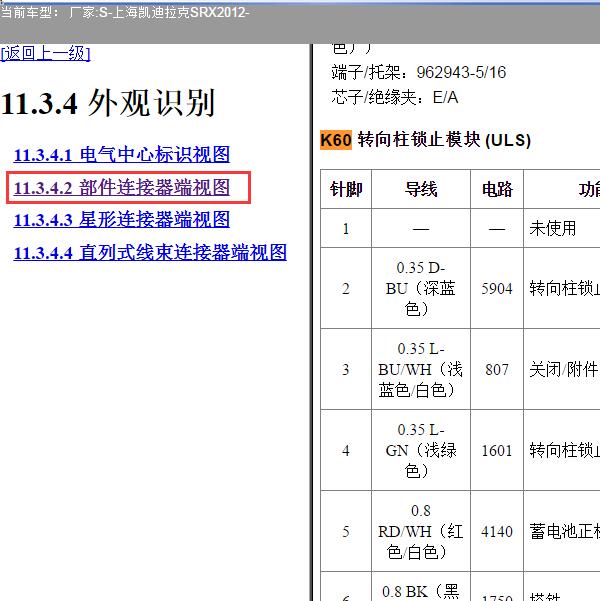This screenshot has height=601, width=600.
Task: Select heading 转向柱锁止模块 (ULS)
Action: (444, 140)
